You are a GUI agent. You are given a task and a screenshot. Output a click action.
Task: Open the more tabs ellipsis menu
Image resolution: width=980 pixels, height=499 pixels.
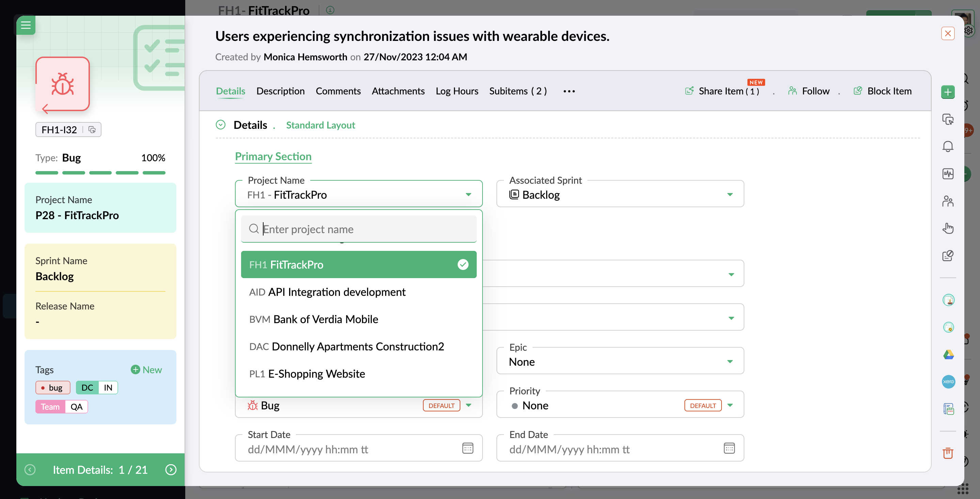pyautogui.click(x=569, y=91)
